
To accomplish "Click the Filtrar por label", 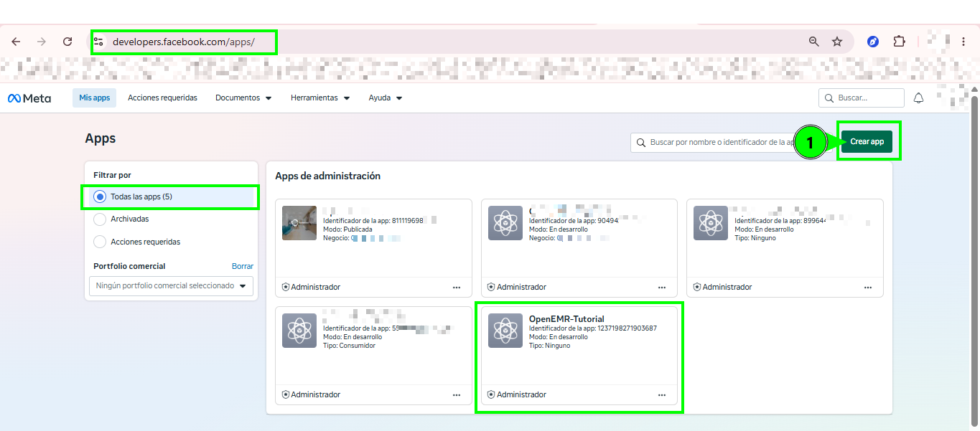I will (x=112, y=175).
